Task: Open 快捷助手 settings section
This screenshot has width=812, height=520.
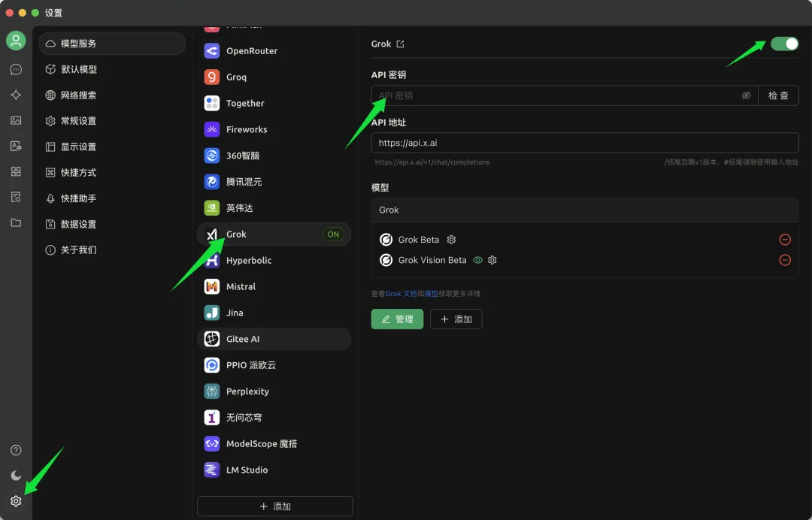Action: (x=112, y=198)
